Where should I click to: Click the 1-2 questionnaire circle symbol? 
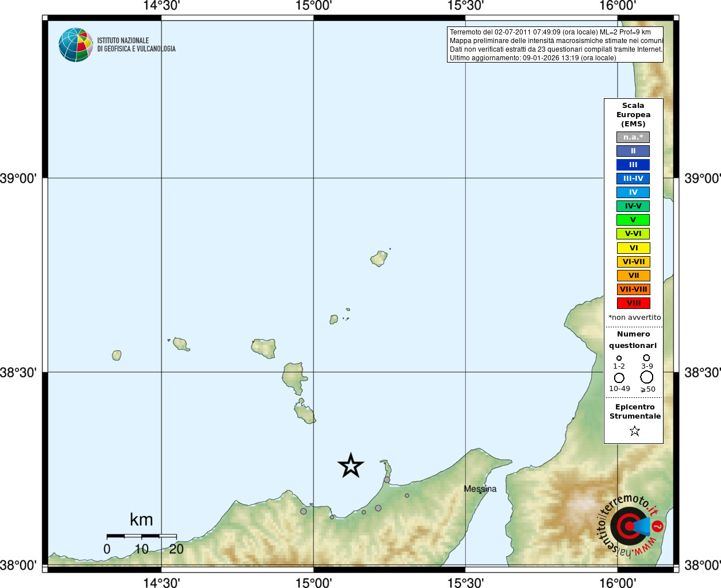tap(619, 358)
